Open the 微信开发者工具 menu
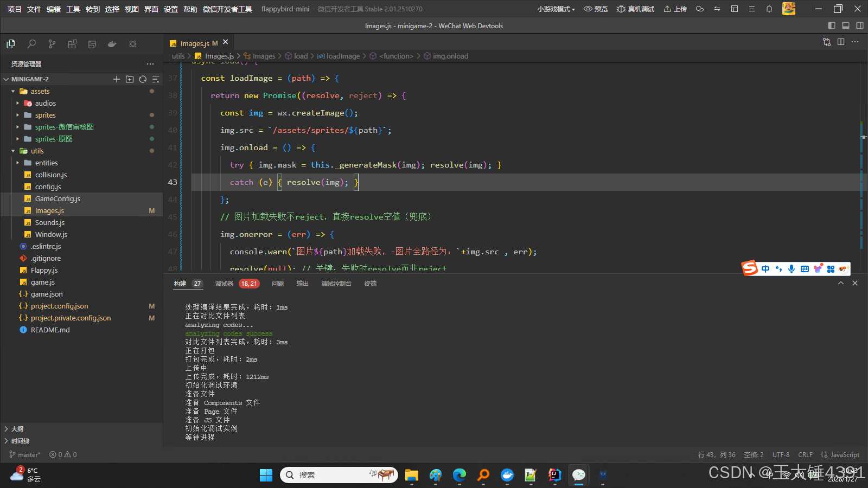 (x=228, y=9)
